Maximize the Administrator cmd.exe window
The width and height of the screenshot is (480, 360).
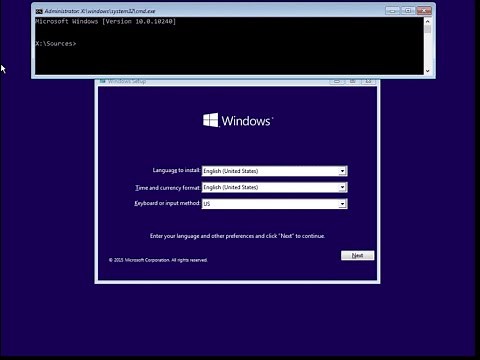(408, 11)
